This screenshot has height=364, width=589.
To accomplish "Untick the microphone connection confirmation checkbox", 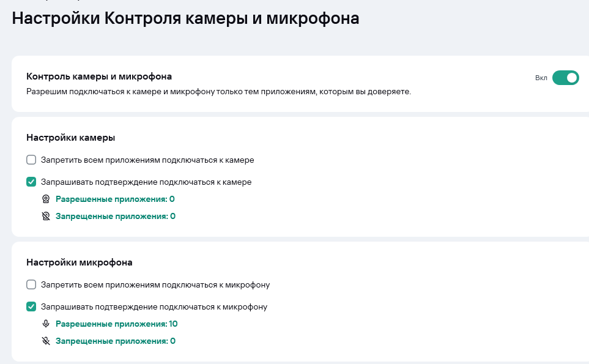I will coord(31,306).
